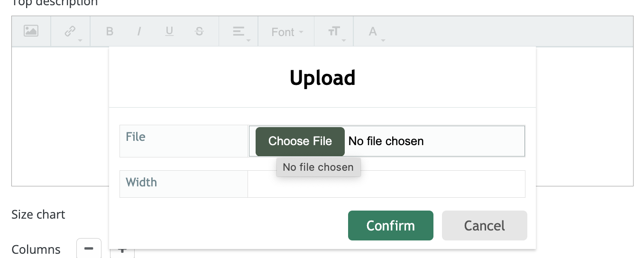Click the Width row label
The width and height of the screenshot is (644, 258).
pos(141,182)
